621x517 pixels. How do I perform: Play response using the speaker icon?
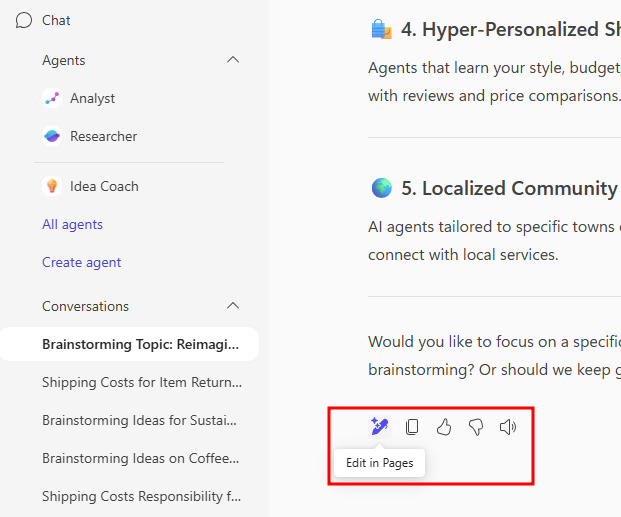[x=508, y=427]
